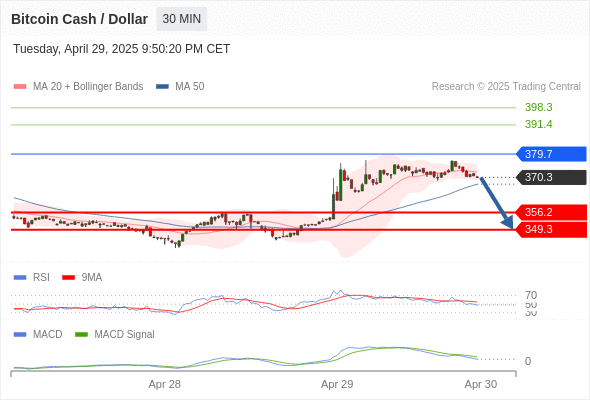Click the MA 20 + Bollinger Bands red swatch
Screen dimensions: 590x400
click(x=20, y=87)
